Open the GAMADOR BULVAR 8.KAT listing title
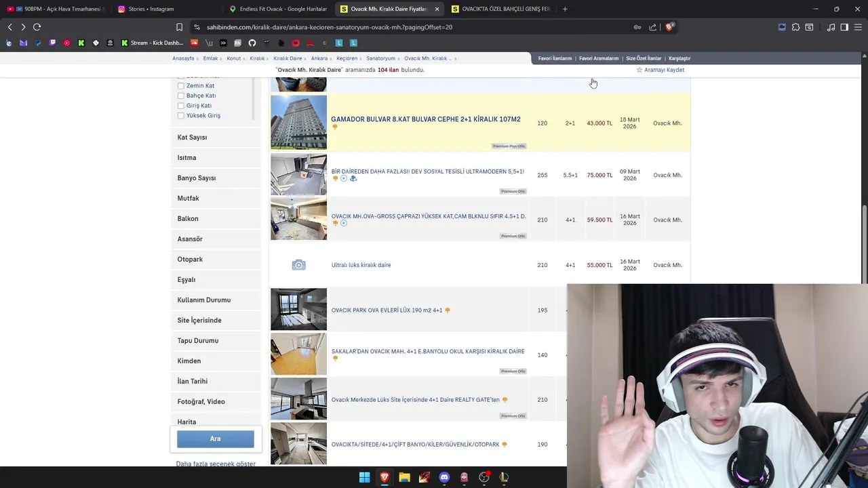 tap(426, 119)
